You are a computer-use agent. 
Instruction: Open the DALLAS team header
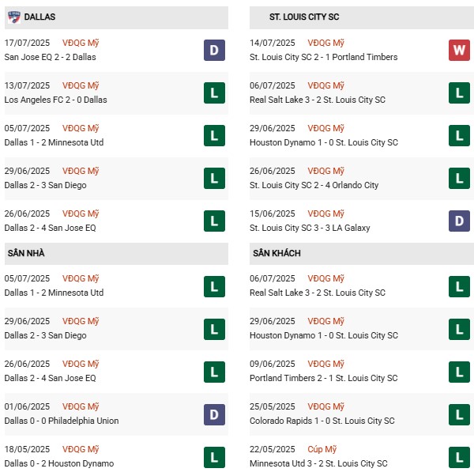tap(39, 17)
